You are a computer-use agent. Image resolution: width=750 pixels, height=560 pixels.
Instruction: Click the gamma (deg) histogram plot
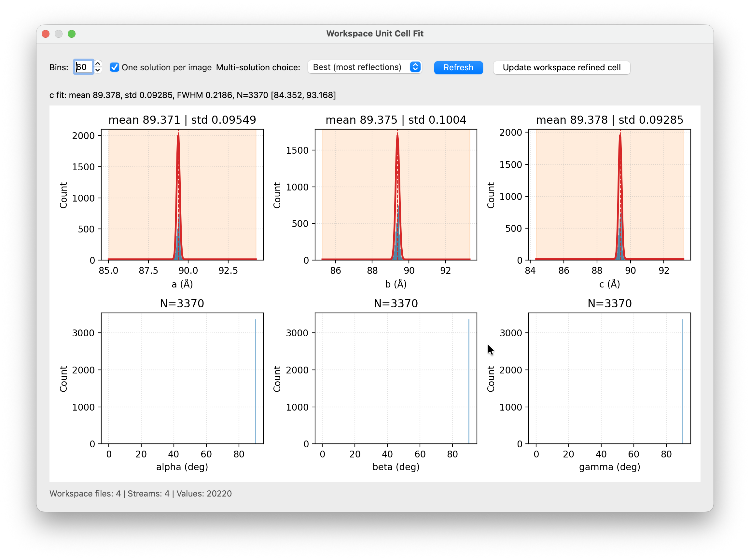pyautogui.click(x=609, y=378)
